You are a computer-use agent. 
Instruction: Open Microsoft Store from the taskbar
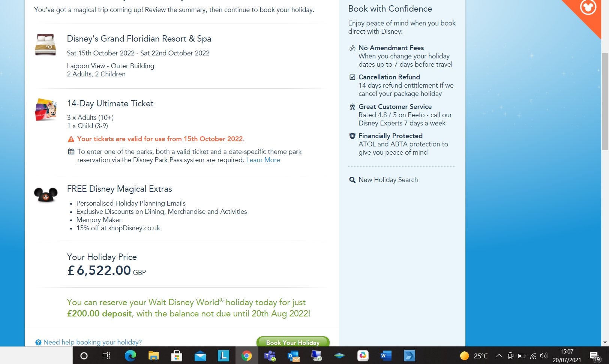(177, 356)
